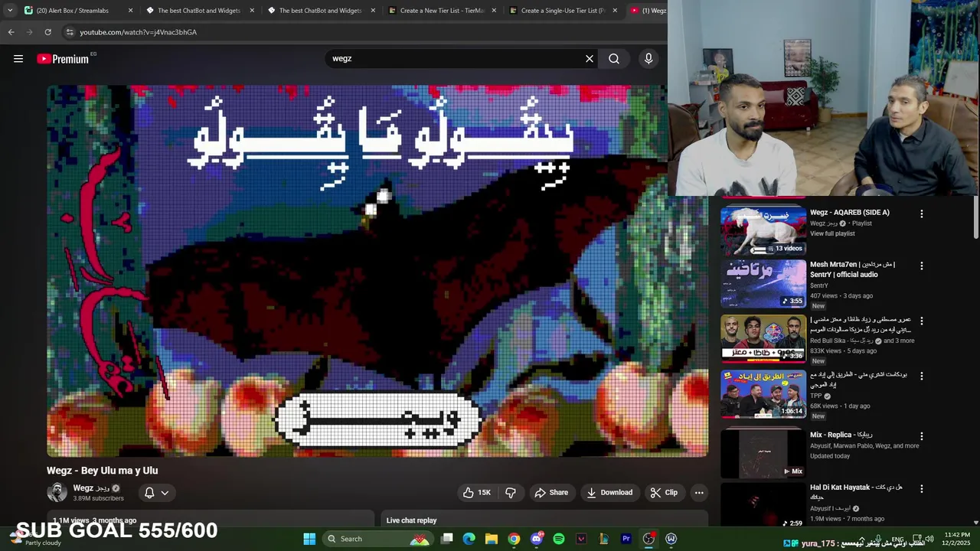
Task: Like the video with 15K likes
Action: click(x=476, y=493)
